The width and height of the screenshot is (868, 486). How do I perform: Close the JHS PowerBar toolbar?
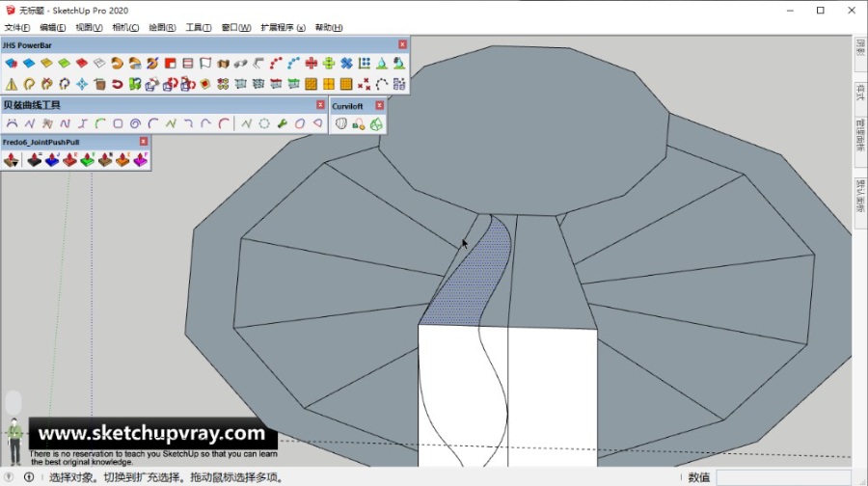point(402,44)
